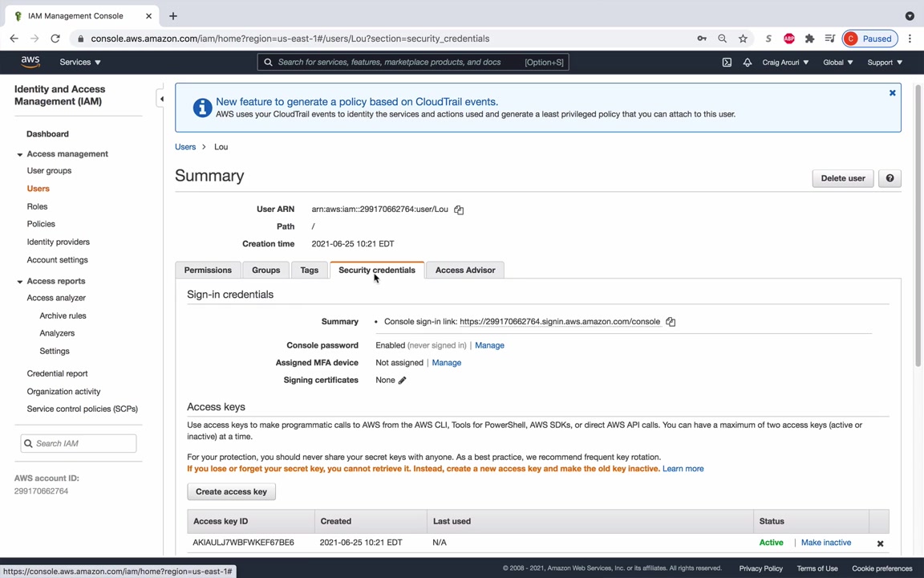The width and height of the screenshot is (924, 578).
Task: Open Policies in the sidebar
Action: (41, 224)
